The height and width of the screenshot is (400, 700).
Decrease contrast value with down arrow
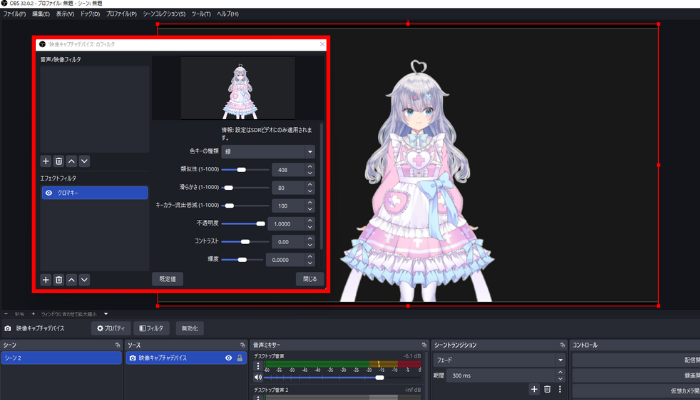pos(310,245)
